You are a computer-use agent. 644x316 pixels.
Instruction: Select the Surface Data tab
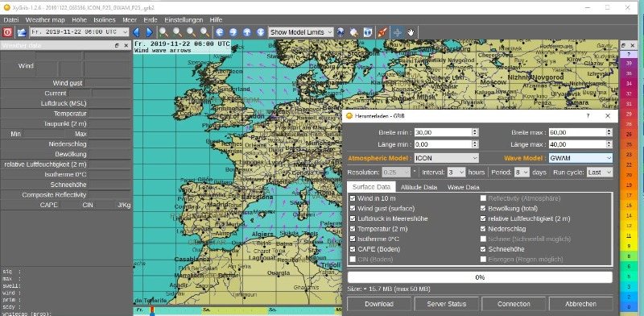371,187
